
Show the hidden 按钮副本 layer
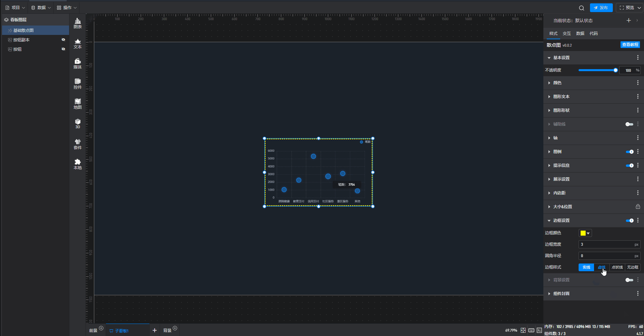point(63,40)
